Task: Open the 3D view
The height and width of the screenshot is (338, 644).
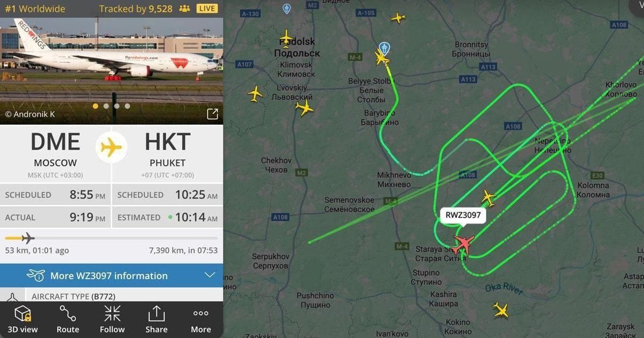Action: click(x=22, y=319)
